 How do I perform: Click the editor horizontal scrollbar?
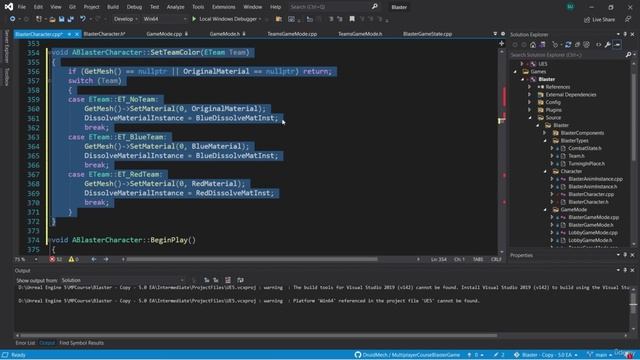[252, 259]
